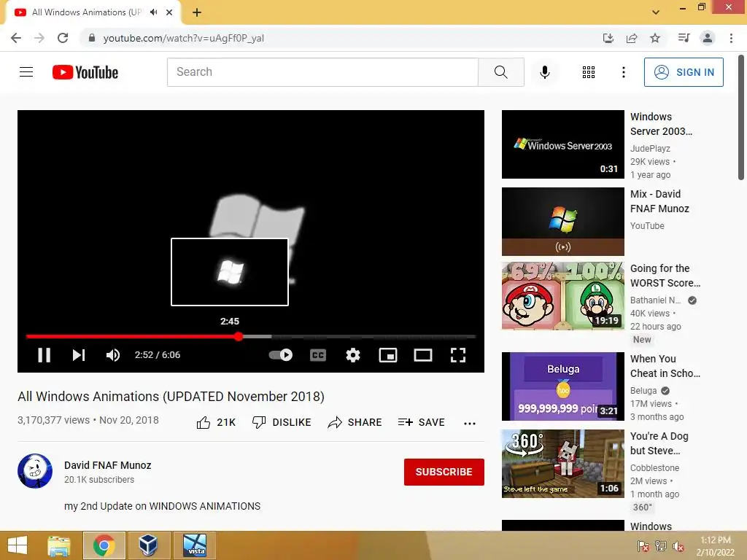Install app via address bar icon
The image size is (747, 560).
pyautogui.click(x=608, y=38)
